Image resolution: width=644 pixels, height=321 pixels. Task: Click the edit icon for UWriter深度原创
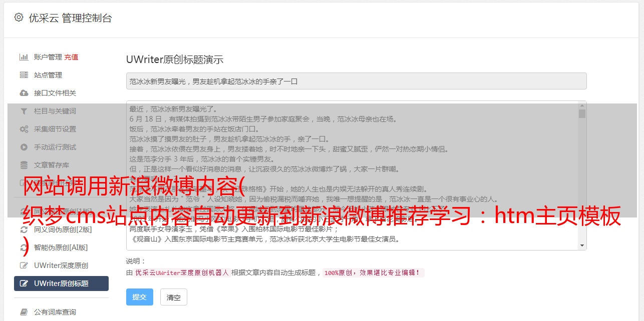24,265
